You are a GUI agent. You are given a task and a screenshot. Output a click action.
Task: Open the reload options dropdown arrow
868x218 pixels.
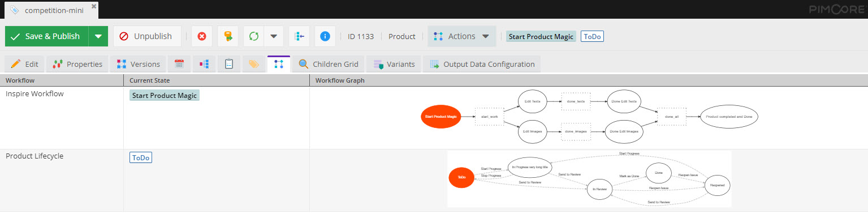click(x=274, y=36)
